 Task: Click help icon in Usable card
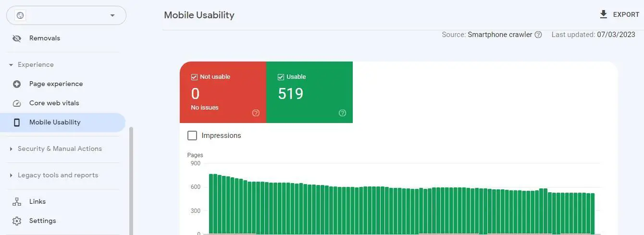342,113
